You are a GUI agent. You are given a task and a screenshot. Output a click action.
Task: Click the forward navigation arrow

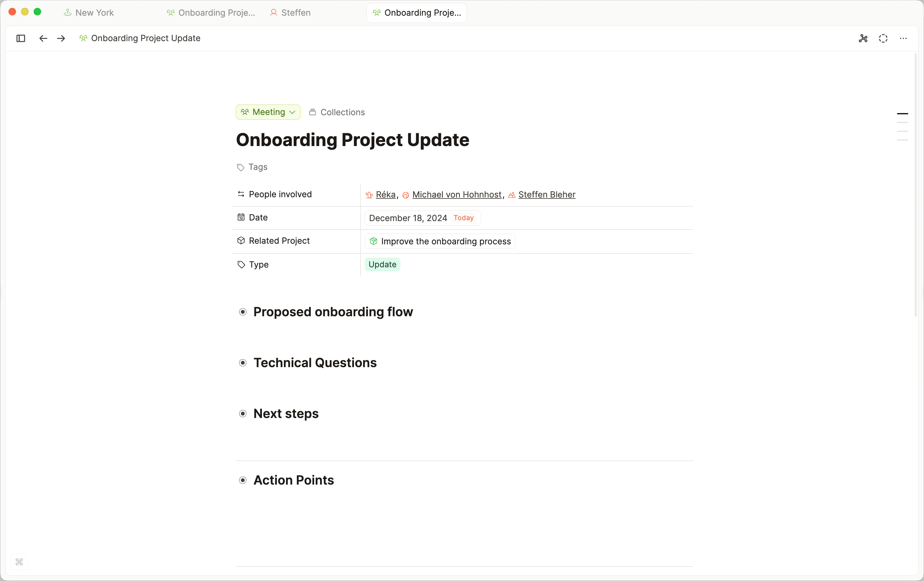coord(61,38)
